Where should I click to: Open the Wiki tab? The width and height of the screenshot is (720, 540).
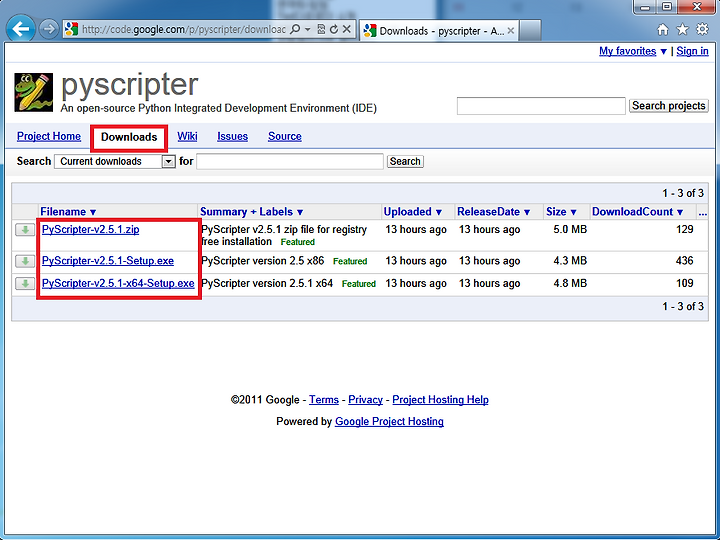coord(187,136)
